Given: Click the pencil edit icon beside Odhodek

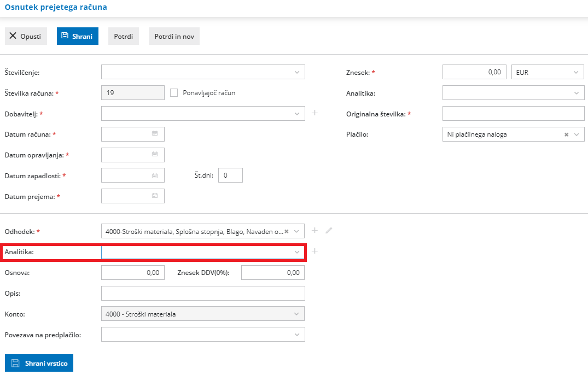Looking at the screenshot, I should [329, 230].
